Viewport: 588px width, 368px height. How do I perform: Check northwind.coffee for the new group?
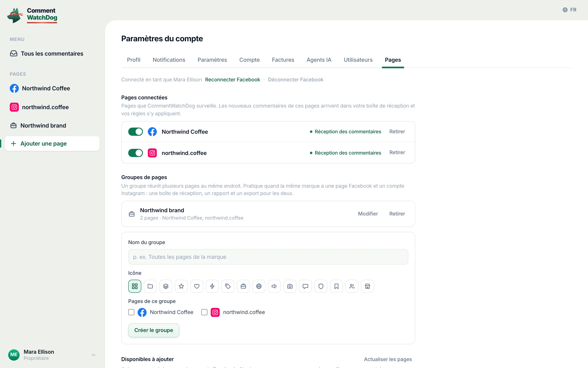click(204, 312)
